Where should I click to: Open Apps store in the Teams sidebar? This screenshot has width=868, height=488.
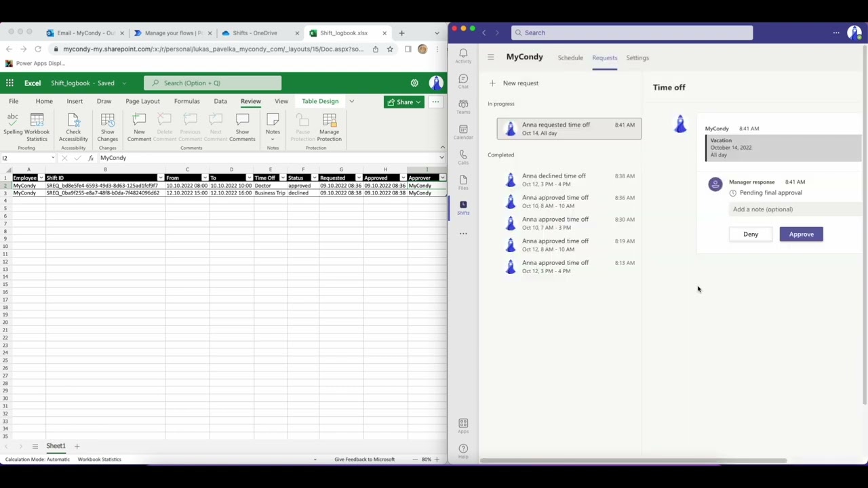point(463,426)
